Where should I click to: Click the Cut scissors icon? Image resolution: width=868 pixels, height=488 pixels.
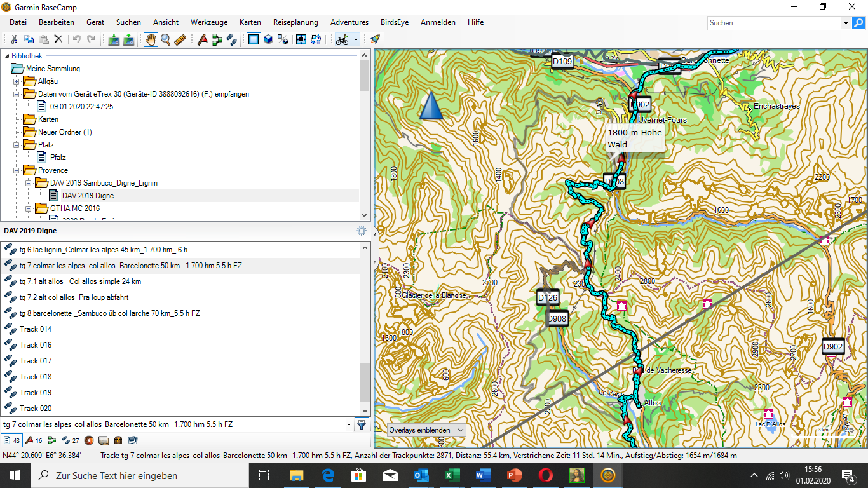[x=14, y=39]
